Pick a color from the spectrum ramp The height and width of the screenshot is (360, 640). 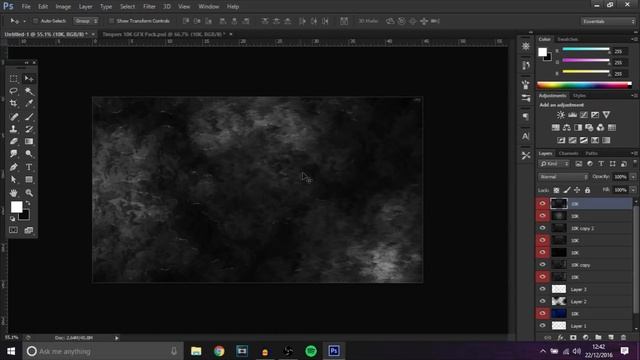[x=584, y=85]
